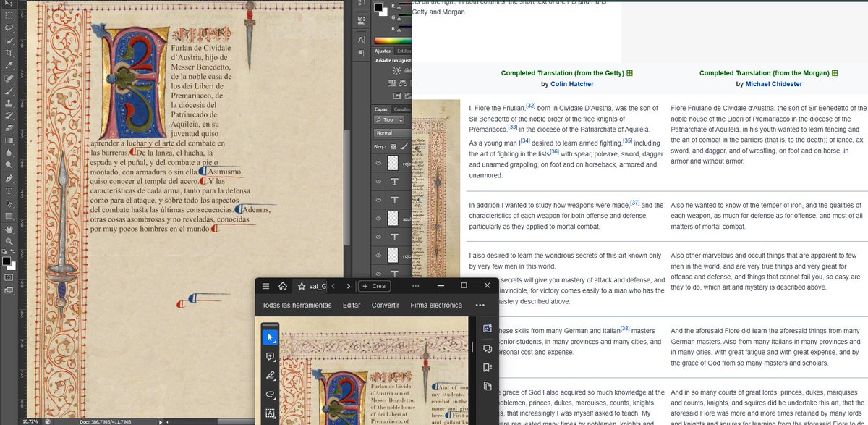
Task: Star the val_G document tab in Acrobat
Action: pyautogui.click(x=302, y=286)
